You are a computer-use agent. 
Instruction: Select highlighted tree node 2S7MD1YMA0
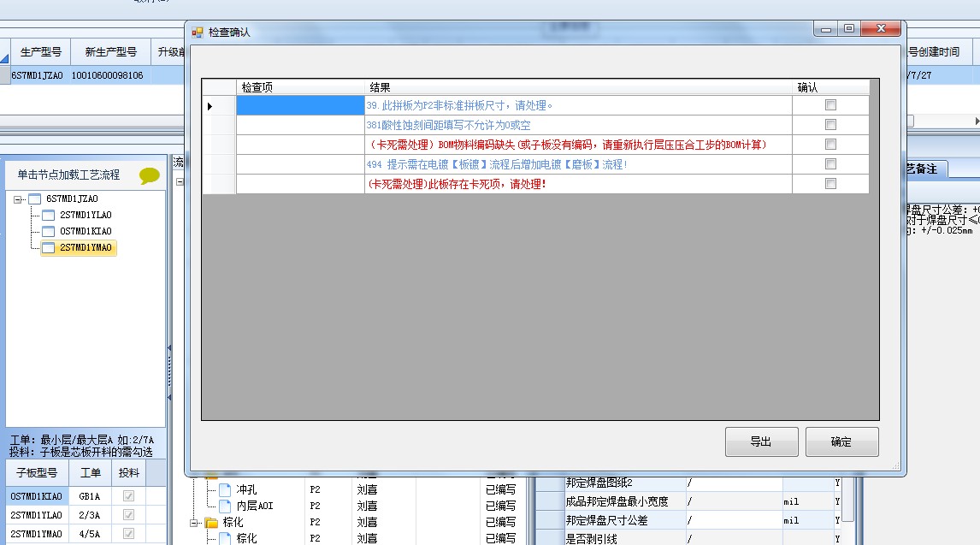point(86,247)
